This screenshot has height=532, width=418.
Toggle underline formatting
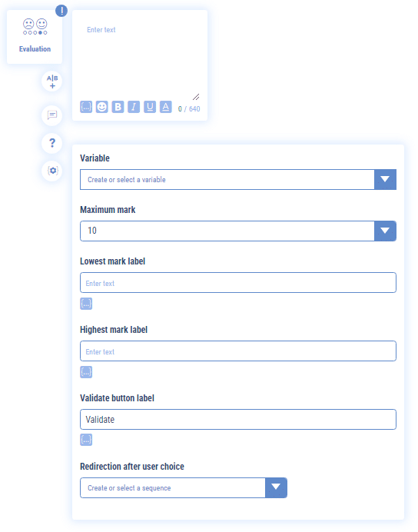(150, 107)
